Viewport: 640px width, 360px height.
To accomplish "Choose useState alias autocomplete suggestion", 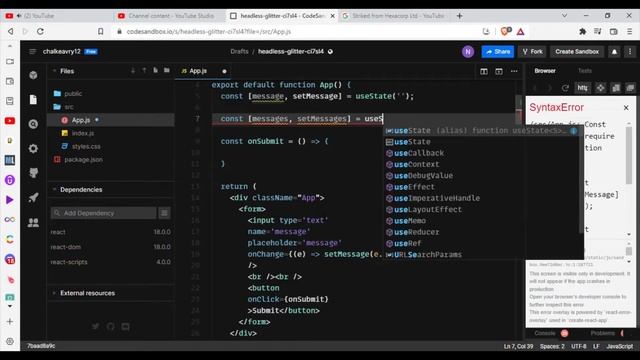I will (x=482, y=131).
